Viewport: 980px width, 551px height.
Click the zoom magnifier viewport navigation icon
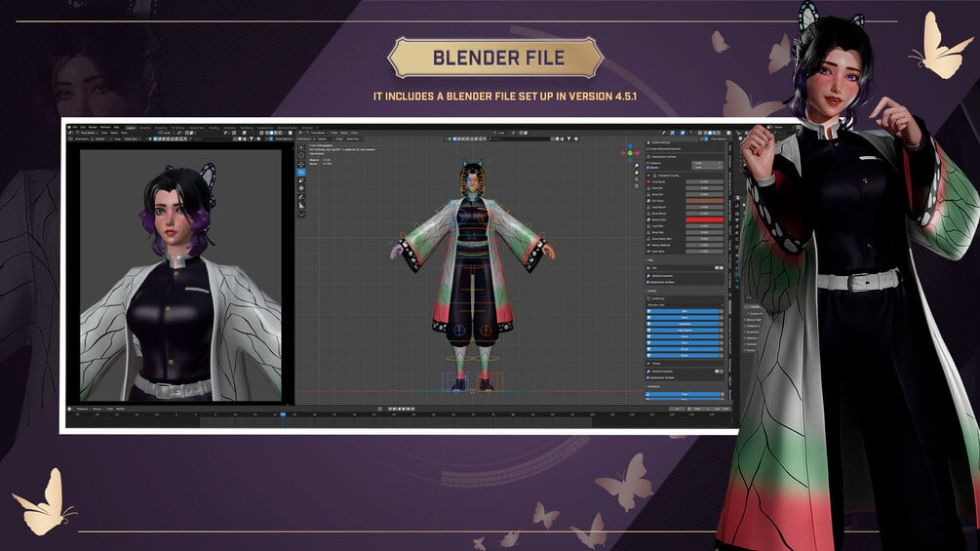point(636,166)
